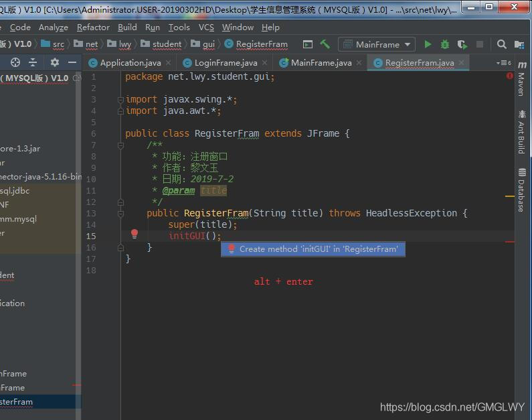Select sql.jdbc item in project tree
This screenshot has width=532, height=420.
tap(15, 191)
